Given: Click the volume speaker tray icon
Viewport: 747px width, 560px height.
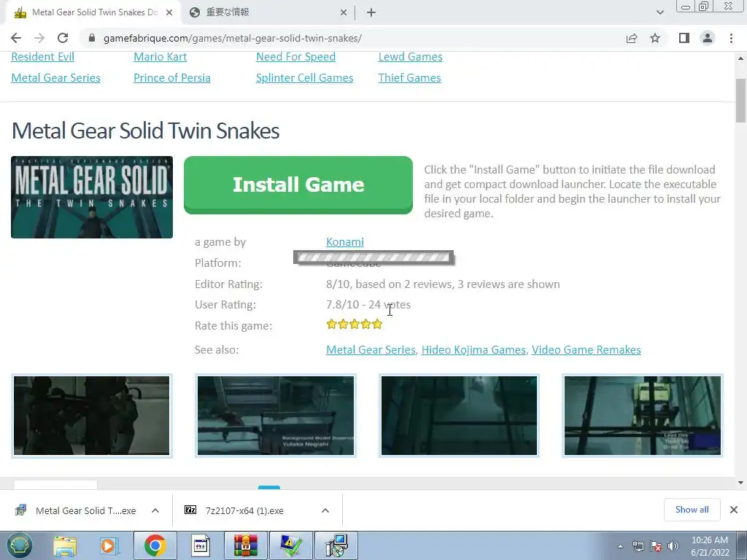Looking at the screenshot, I should [673, 547].
